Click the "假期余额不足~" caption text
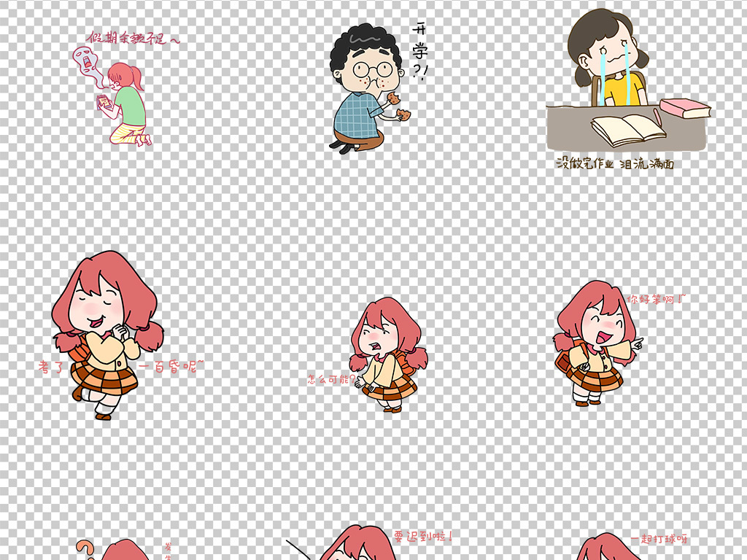Screen dimensions: 747x560 pos(133,39)
